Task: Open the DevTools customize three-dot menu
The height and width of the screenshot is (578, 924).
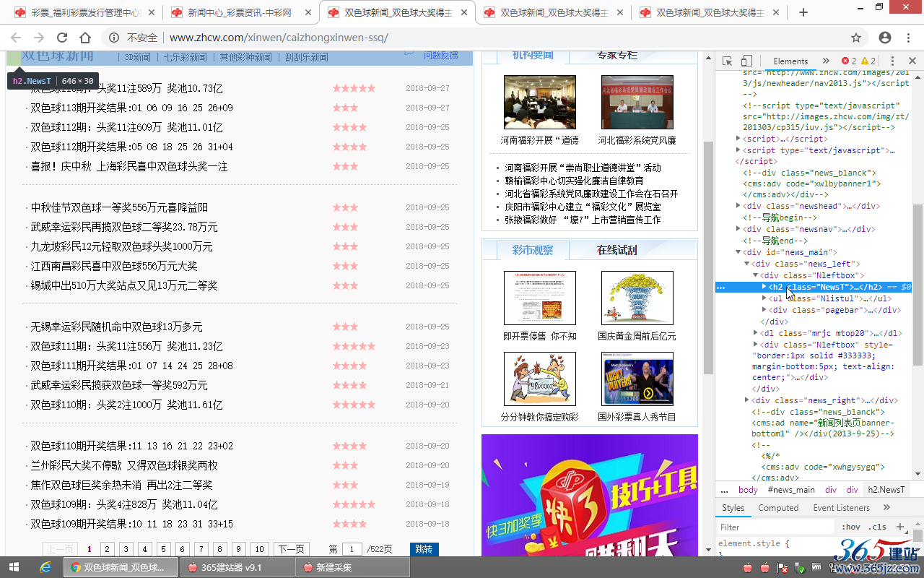Action: [x=892, y=61]
